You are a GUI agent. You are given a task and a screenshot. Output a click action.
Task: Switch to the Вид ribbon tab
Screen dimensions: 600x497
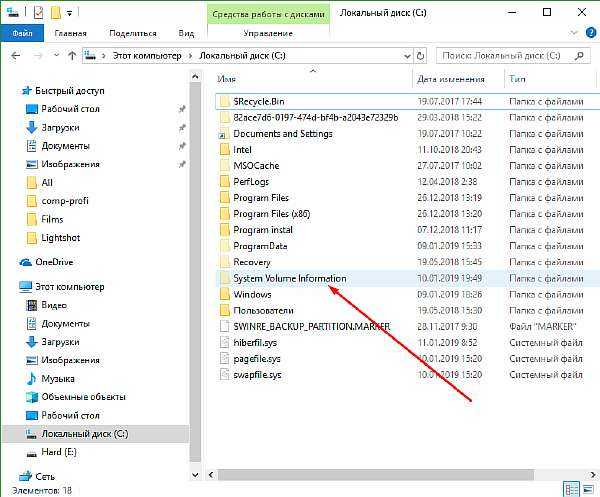tap(186, 34)
